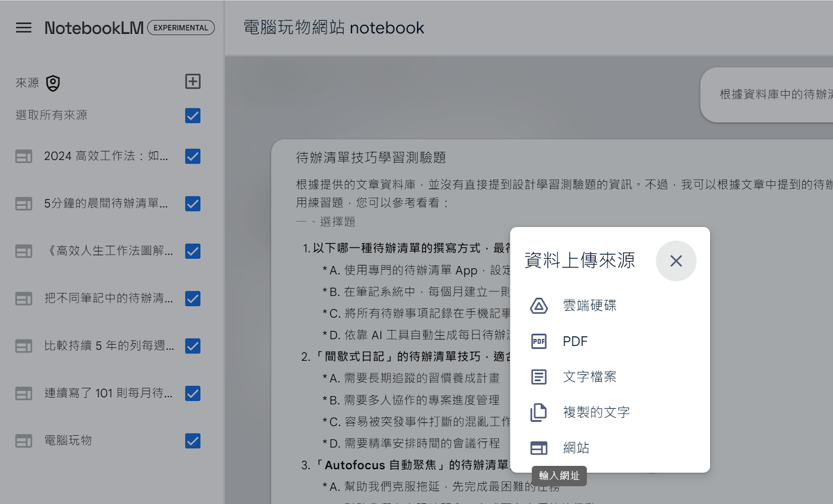Click the 待辦清單技巧學習測驗題 heading
The height and width of the screenshot is (504, 833).
371,158
